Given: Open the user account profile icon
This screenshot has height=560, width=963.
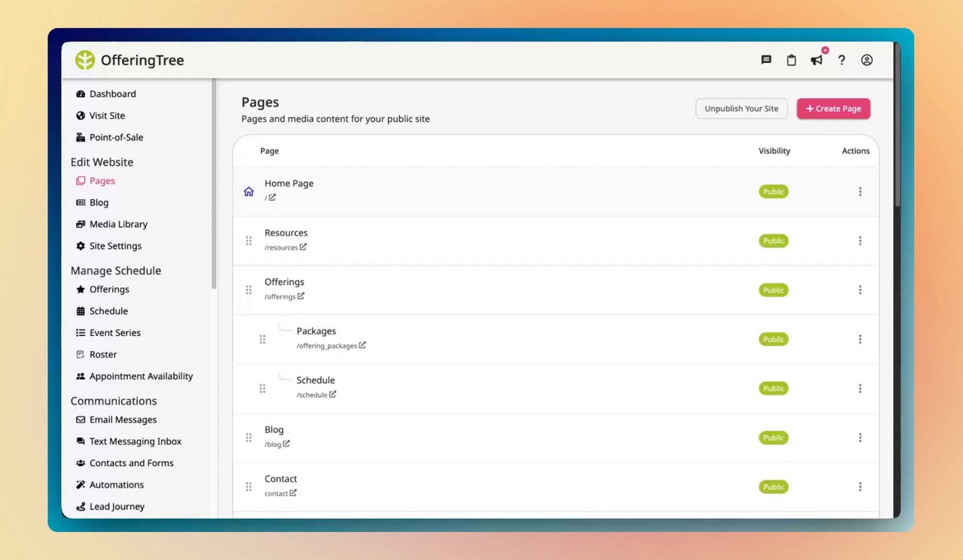Looking at the screenshot, I should point(867,60).
